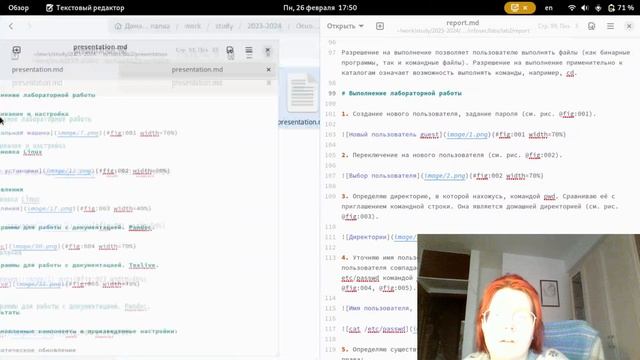The height and width of the screenshot is (360, 640).
Task: Open the work breadcrumb in file manager
Action: pos(192,26)
